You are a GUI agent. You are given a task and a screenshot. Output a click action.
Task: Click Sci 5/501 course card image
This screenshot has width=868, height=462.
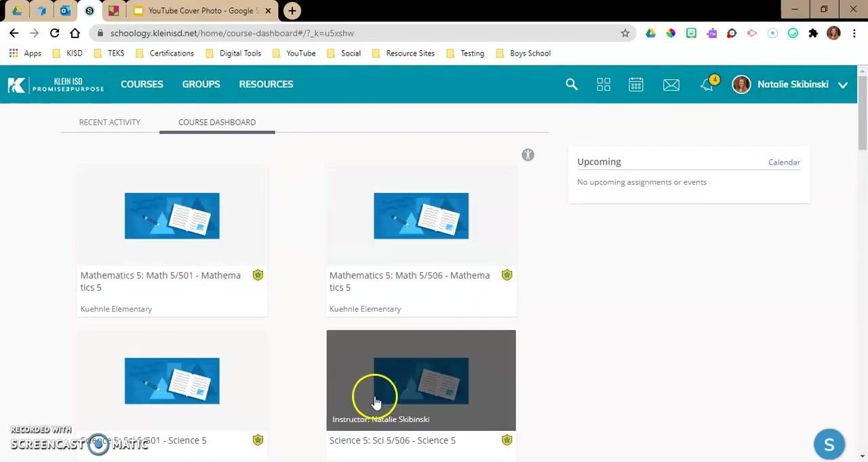172,381
